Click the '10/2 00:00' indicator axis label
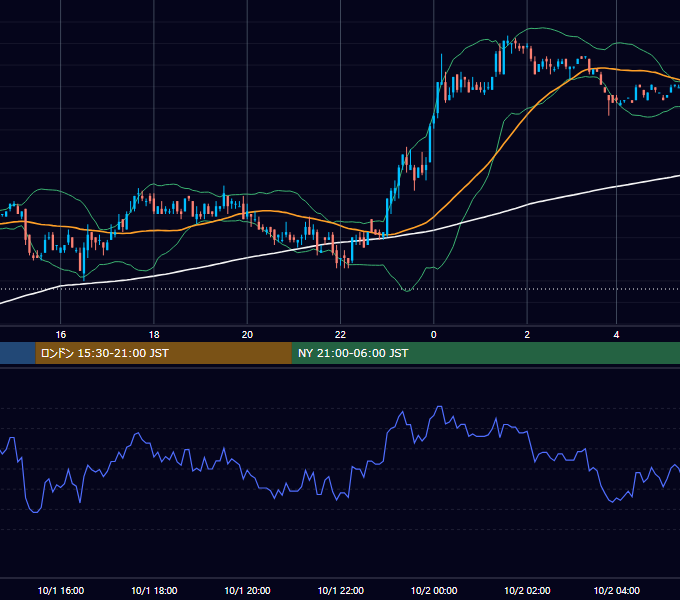 pos(434,590)
